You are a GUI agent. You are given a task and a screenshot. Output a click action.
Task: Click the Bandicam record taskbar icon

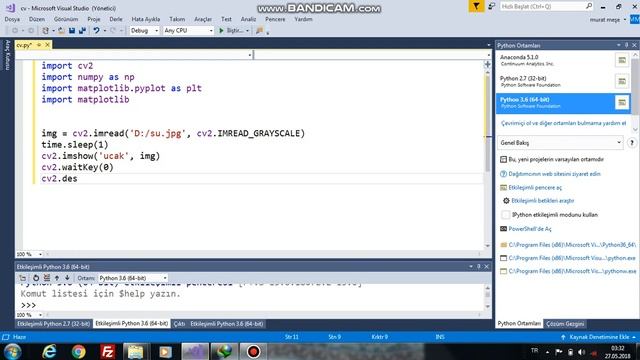click(253, 351)
